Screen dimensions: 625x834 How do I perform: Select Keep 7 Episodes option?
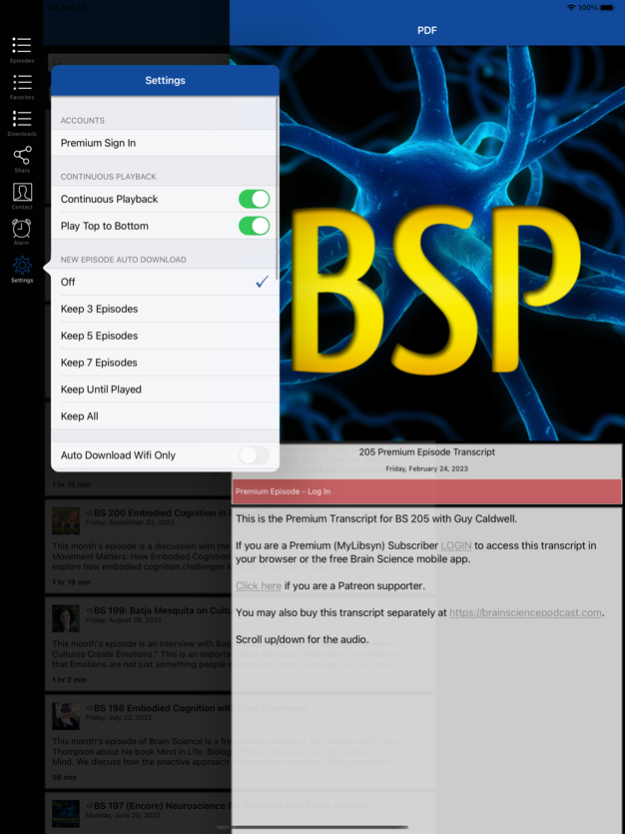[x=165, y=363]
